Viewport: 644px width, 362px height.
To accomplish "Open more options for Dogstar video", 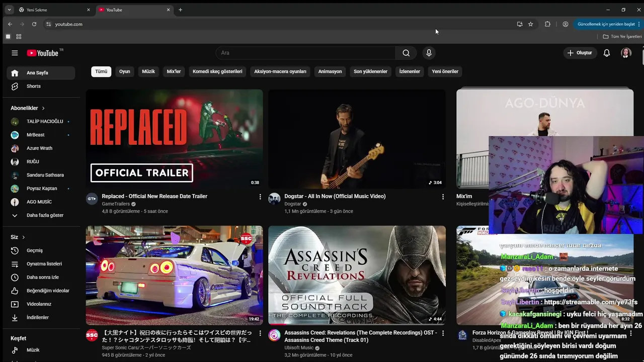I will click(443, 197).
